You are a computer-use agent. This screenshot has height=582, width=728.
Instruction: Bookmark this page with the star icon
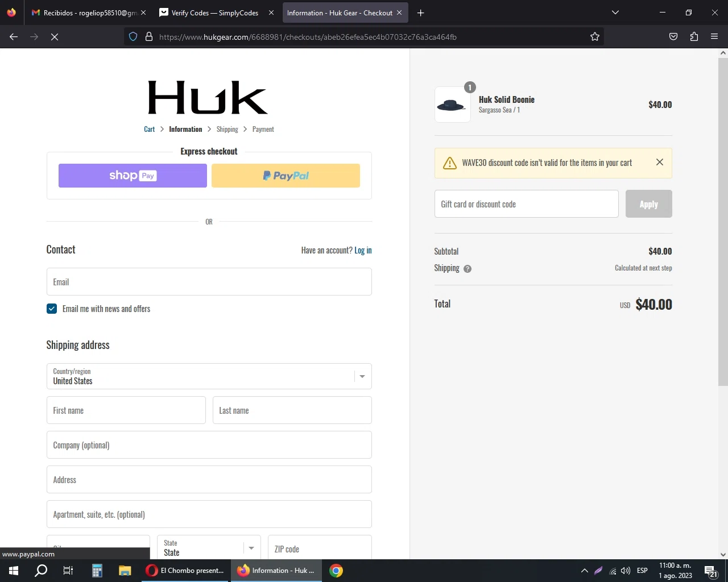coord(595,37)
